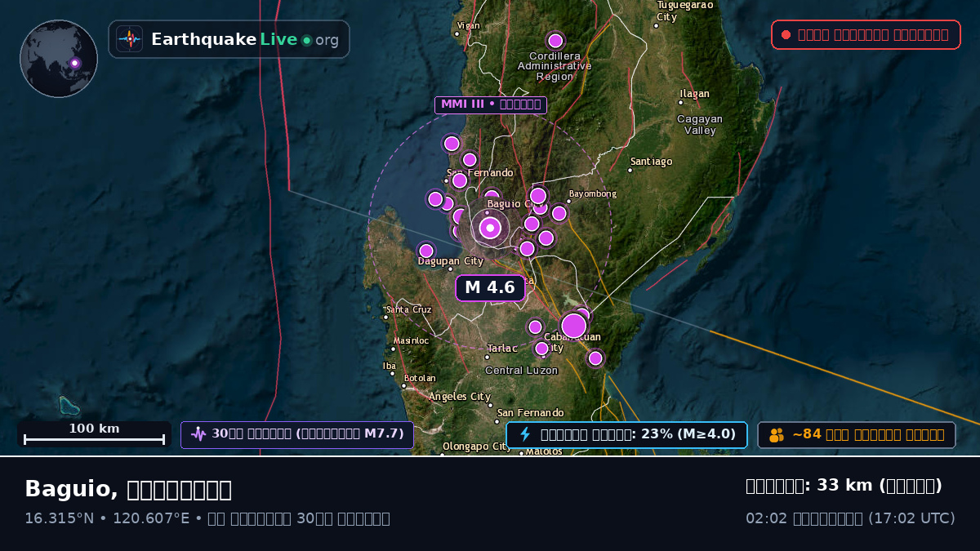
Task: Click the Malolos city label
Action: coord(544,451)
